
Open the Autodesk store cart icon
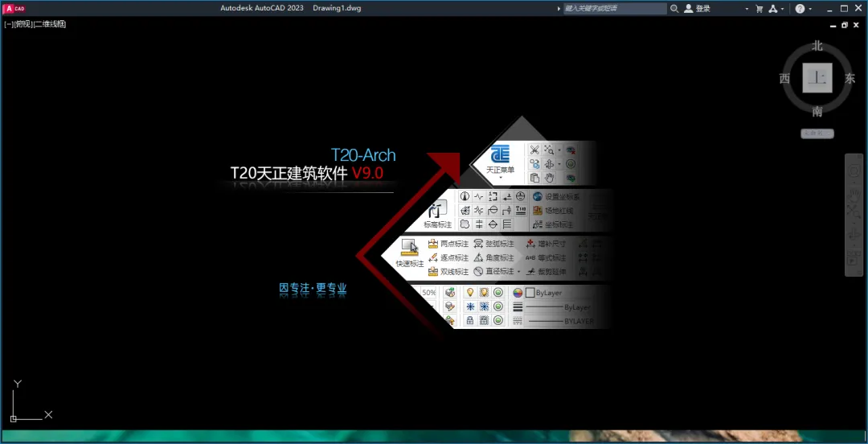click(759, 9)
